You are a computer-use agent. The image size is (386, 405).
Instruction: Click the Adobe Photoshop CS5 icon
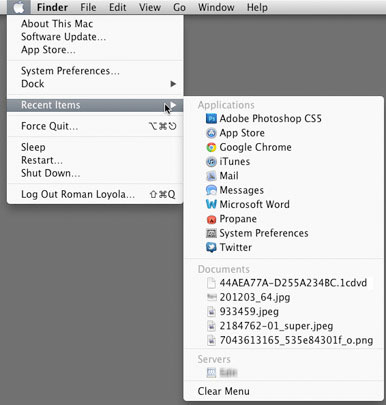point(211,118)
